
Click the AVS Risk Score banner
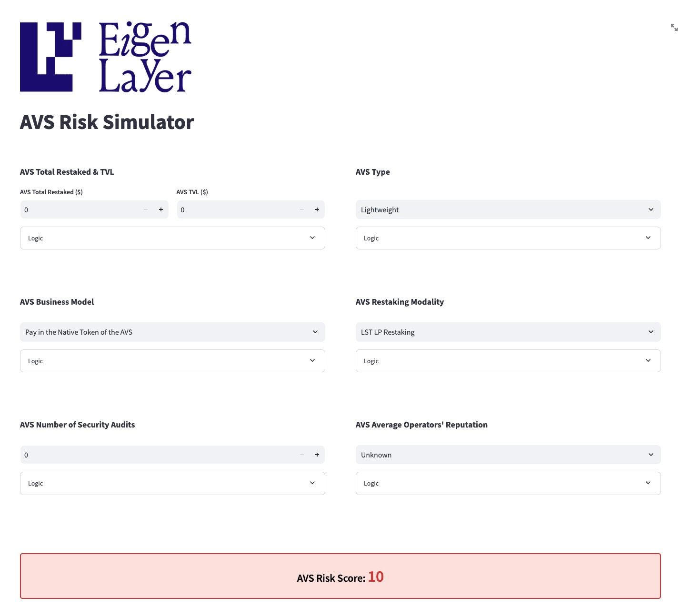coord(340,576)
